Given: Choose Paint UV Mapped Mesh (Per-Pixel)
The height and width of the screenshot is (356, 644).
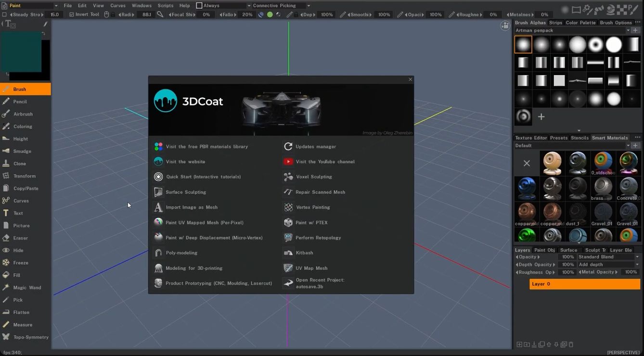Looking at the screenshot, I should [204, 223].
